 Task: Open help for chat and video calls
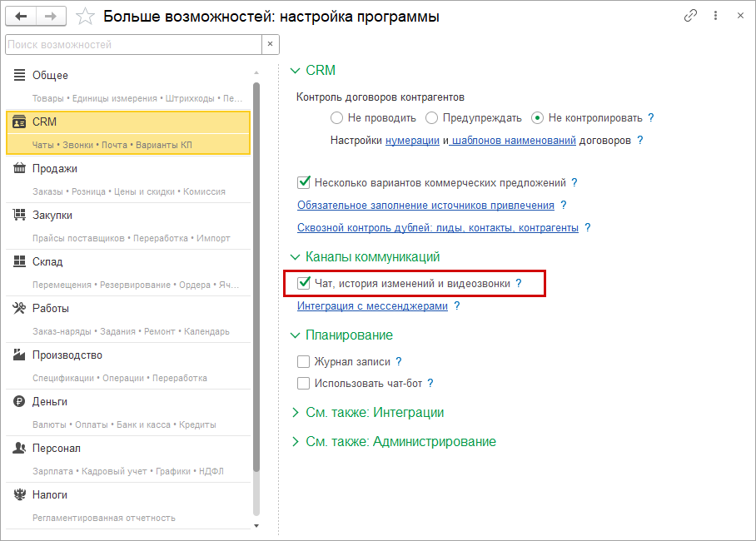(519, 283)
